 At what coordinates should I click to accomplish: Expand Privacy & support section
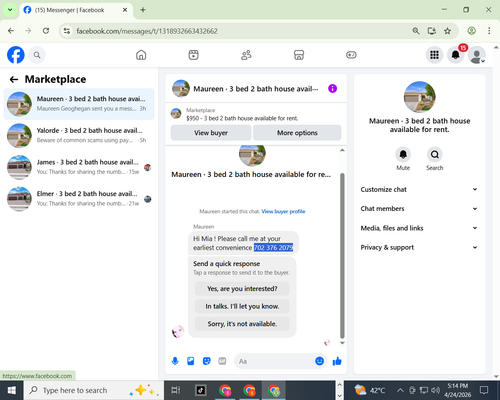click(x=419, y=247)
